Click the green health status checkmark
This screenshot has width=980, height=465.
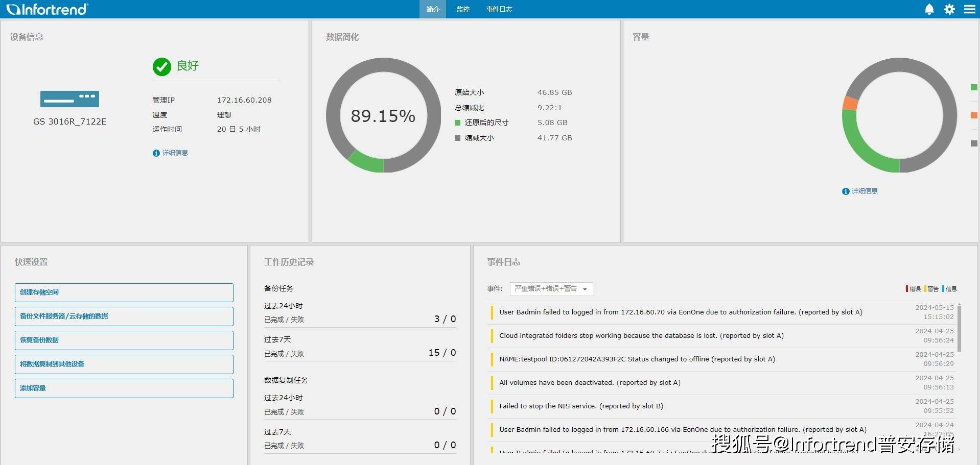[x=162, y=66]
